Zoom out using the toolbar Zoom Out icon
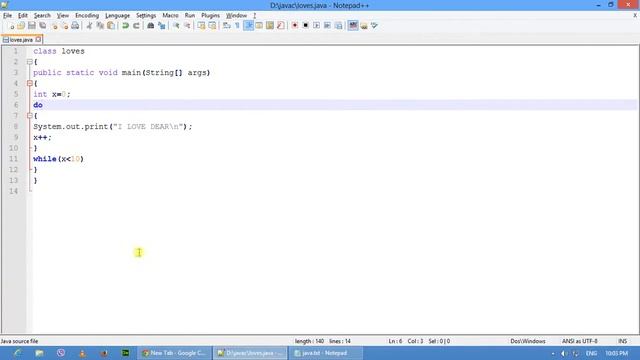The height and width of the screenshot is (360, 640). [x=187, y=26]
